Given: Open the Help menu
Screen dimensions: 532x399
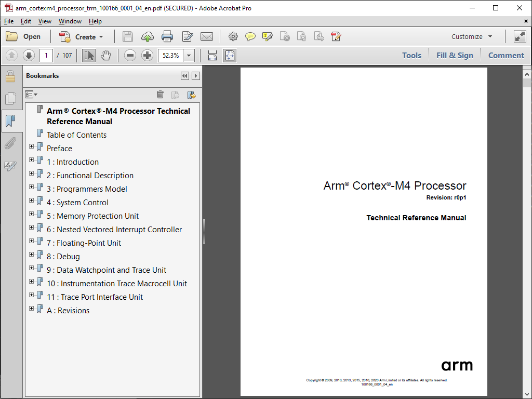Looking at the screenshot, I should point(95,21).
